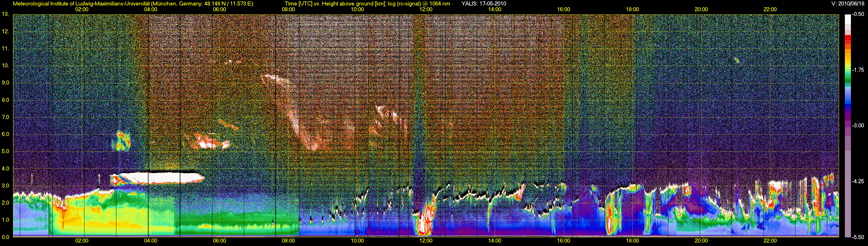Click the "2.0" height axis label
The width and height of the screenshot is (868, 246).
tap(6, 203)
